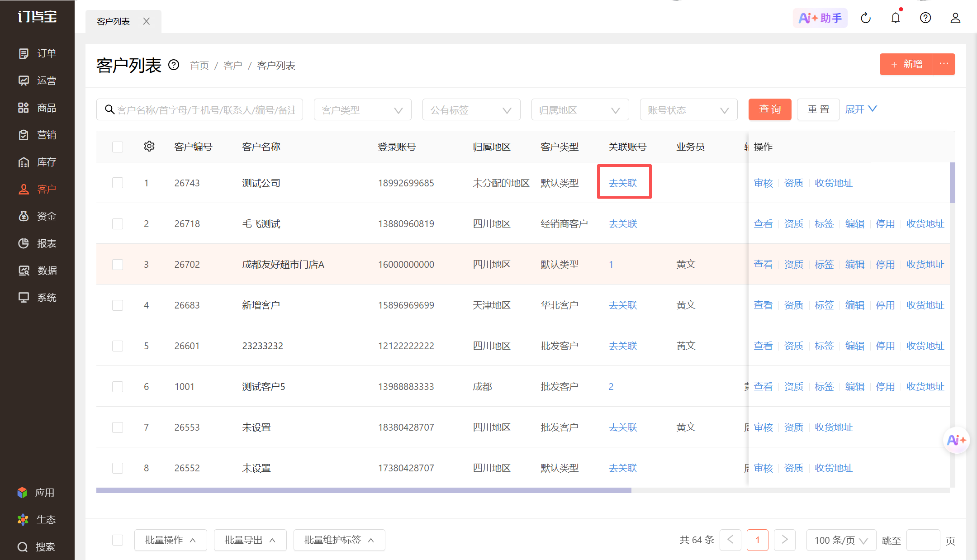Open the 数据 sidebar menu
The width and height of the screenshot is (977, 560).
pos(37,271)
